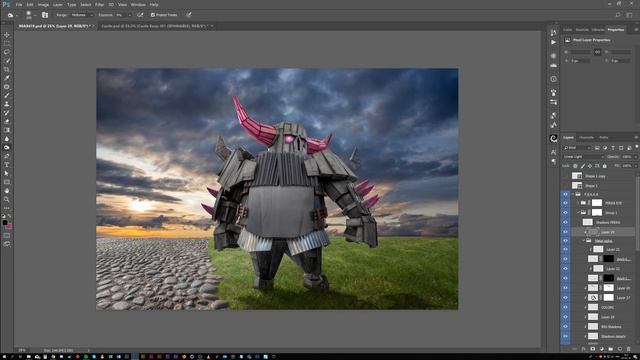Select the Horizontal Type tool

[x=7, y=164]
